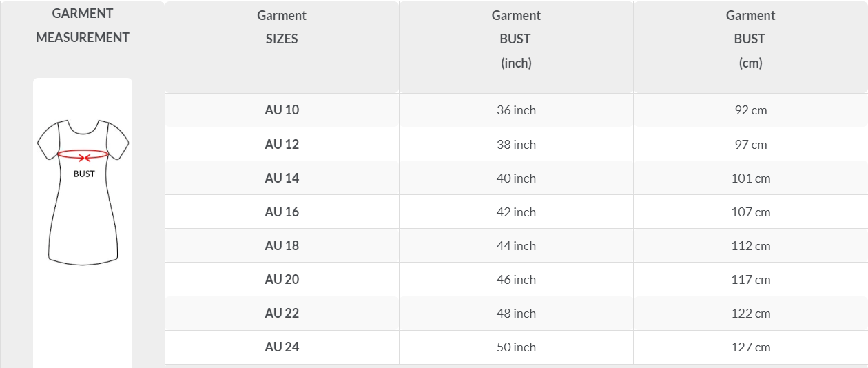The height and width of the screenshot is (368, 868).
Task: Select the GARMENT MEASUREMENT heading
Action: tap(83, 25)
